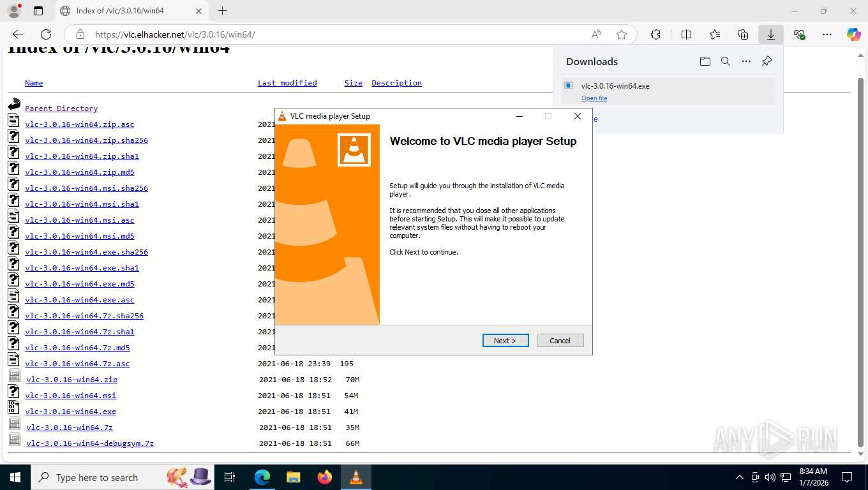Go to Parent Directory link

pos(61,108)
